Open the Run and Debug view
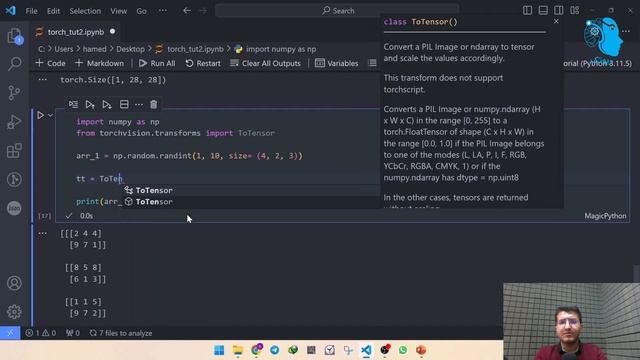The height and width of the screenshot is (360, 640). tap(14, 122)
